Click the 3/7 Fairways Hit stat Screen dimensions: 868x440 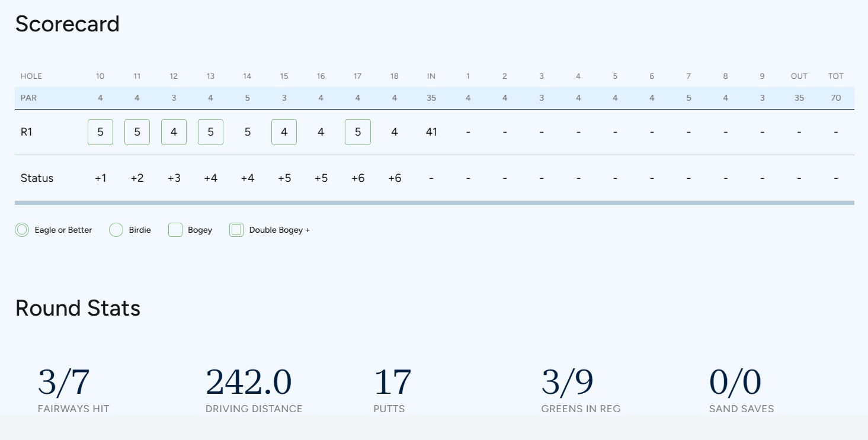(64, 383)
